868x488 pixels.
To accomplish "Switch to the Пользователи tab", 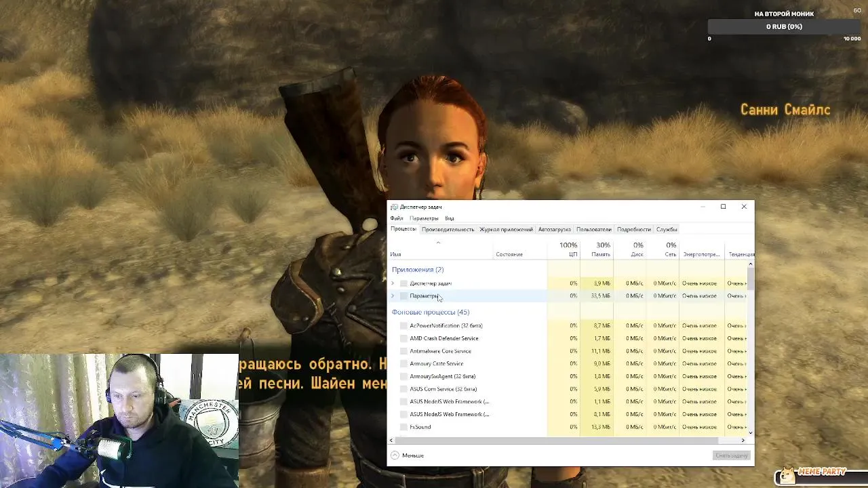I will coord(594,229).
